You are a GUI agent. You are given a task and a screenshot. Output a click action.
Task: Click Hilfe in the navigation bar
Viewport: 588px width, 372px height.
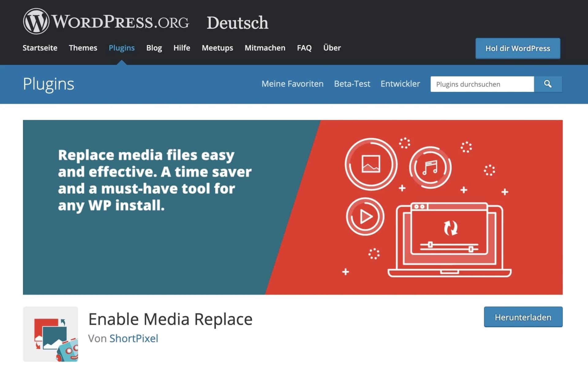point(182,48)
